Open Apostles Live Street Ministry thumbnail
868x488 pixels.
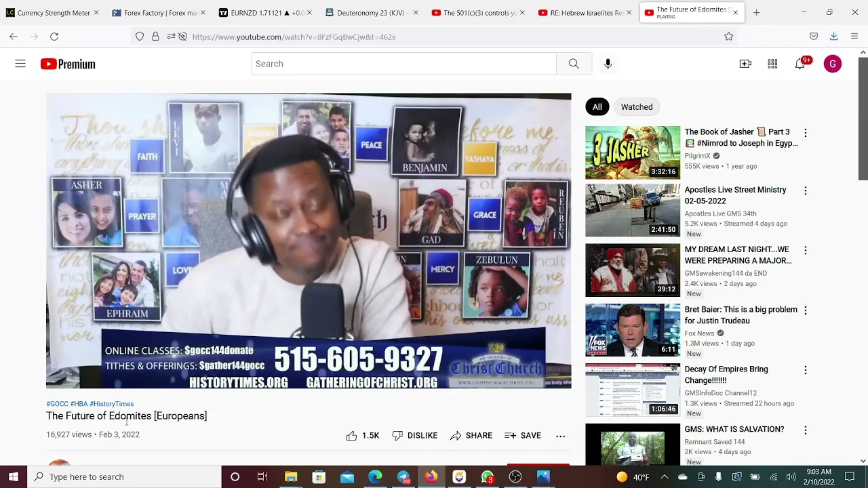click(632, 211)
